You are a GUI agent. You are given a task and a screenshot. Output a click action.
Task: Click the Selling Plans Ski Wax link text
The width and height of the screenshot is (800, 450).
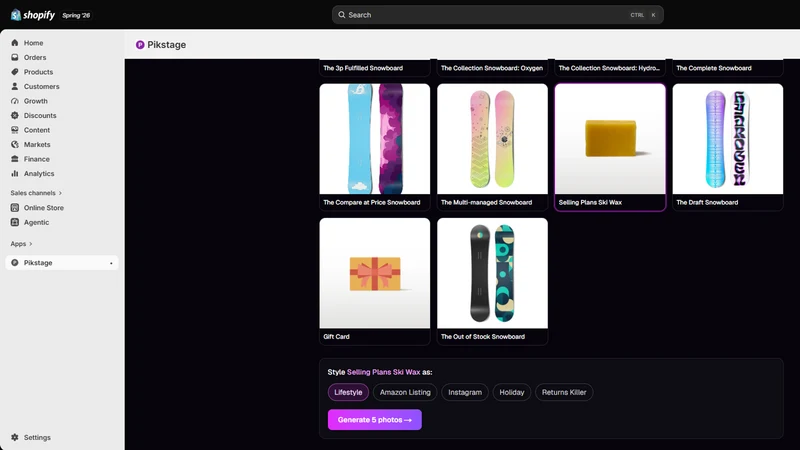pos(384,372)
